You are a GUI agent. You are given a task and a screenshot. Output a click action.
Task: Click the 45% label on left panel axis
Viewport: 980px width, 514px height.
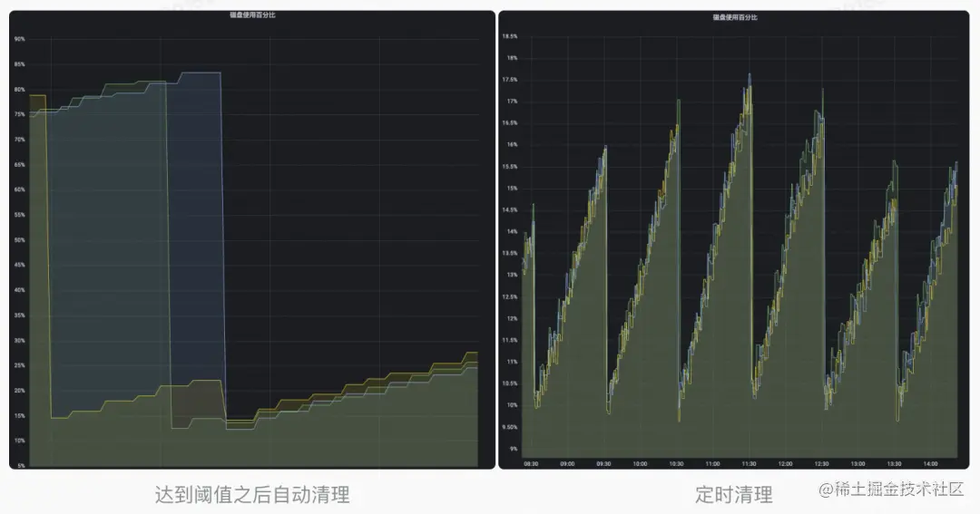tap(20, 265)
